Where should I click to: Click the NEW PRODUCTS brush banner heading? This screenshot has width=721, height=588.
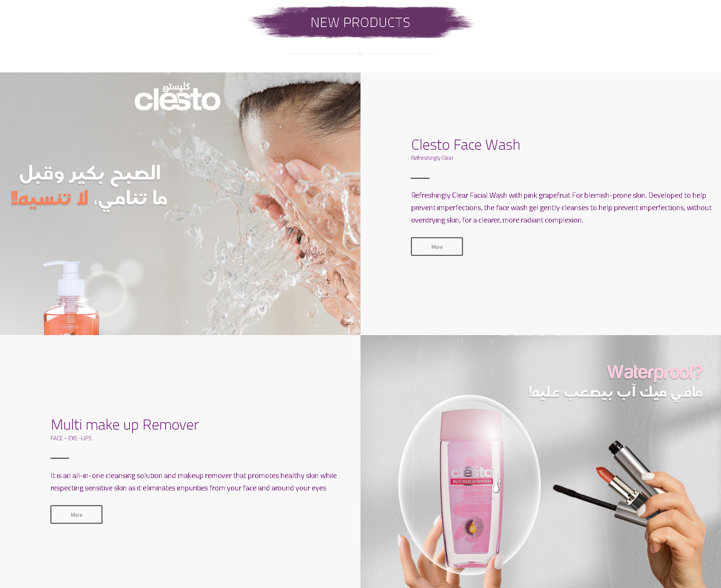pos(360,22)
